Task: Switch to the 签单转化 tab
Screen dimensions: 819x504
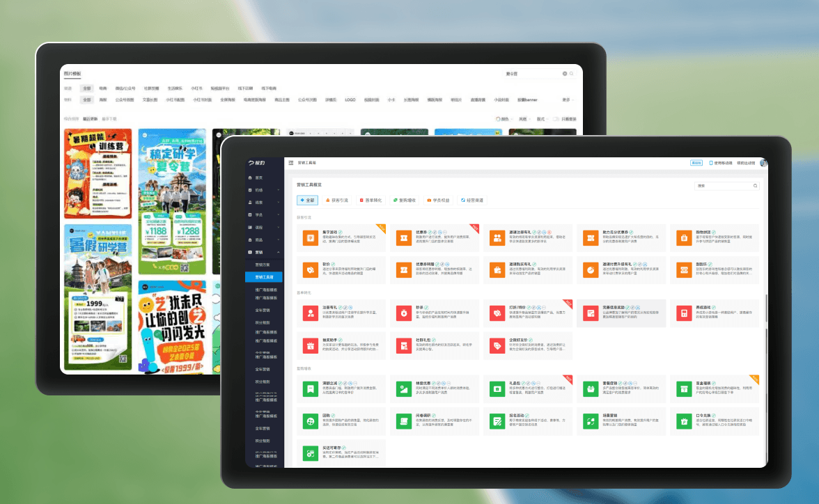Action: click(370, 200)
